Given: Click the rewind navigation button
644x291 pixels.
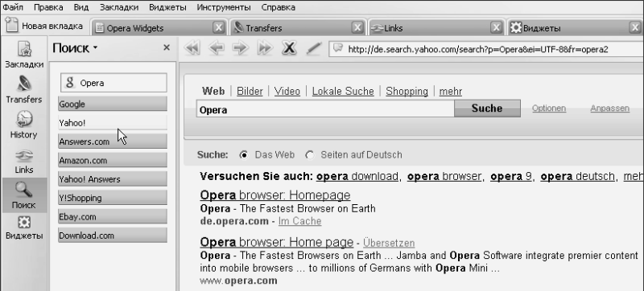Looking at the screenshot, I should click(192, 48).
